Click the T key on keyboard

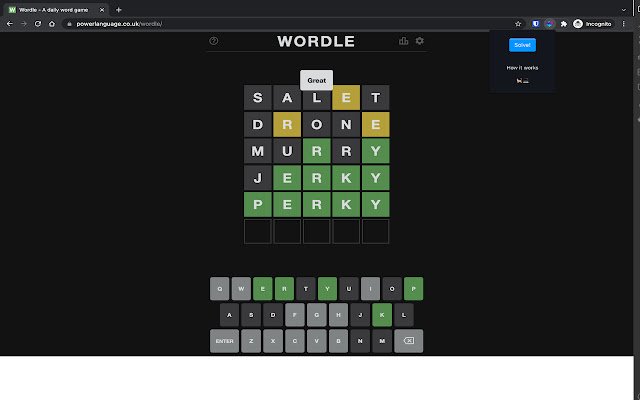pos(306,289)
